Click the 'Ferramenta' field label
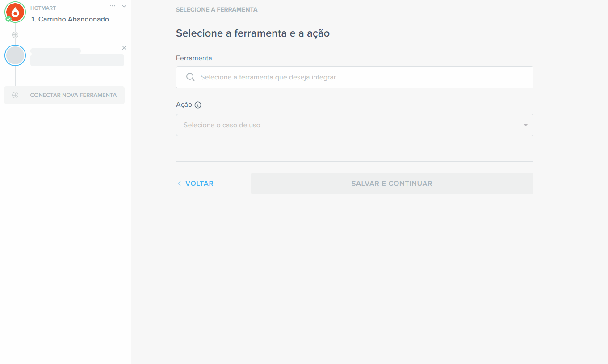Viewport: 608px width, 364px height. pyautogui.click(x=194, y=58)
